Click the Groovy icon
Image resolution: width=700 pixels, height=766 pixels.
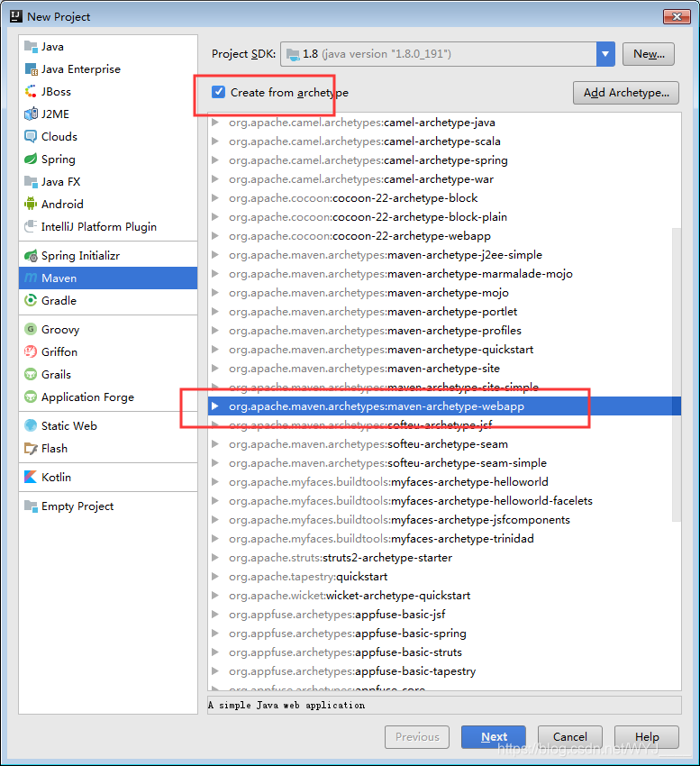[x=31, y=330]
